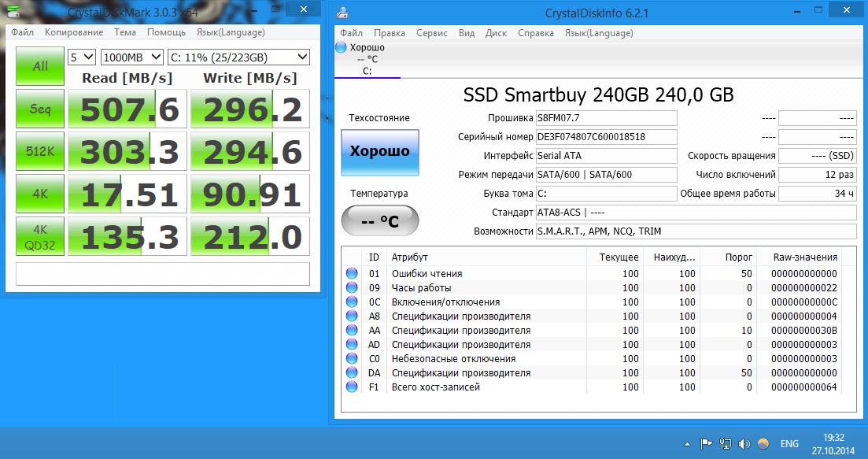Open the taskbar clock 19:32
The height and width of the screenshot is (459, 868).
pyautogui.click(x=833, y=443)
